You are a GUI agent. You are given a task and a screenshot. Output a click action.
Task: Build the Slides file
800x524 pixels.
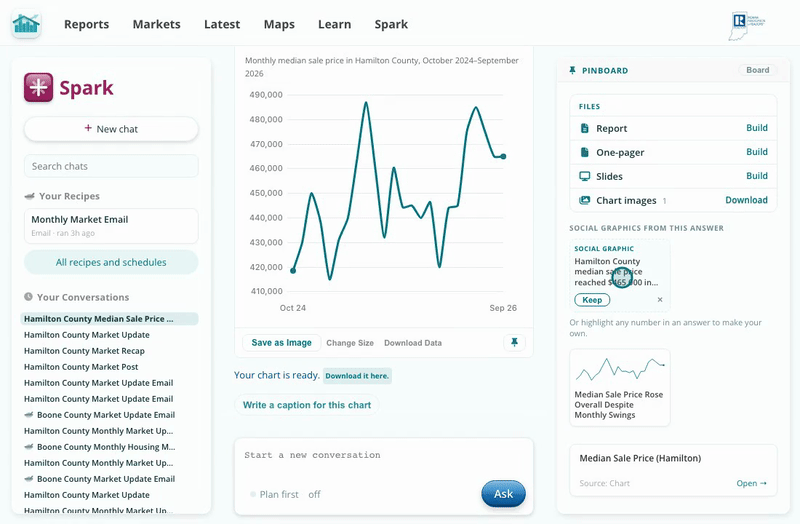pyautogui.click(x=757, y=176)
